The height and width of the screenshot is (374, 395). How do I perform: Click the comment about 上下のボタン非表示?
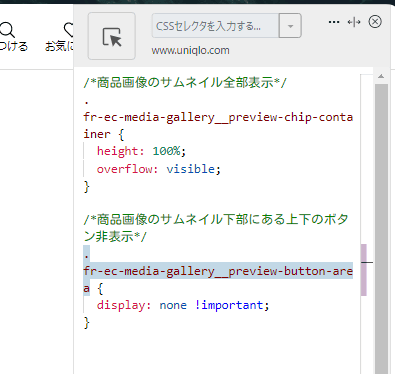click(216, 228)
